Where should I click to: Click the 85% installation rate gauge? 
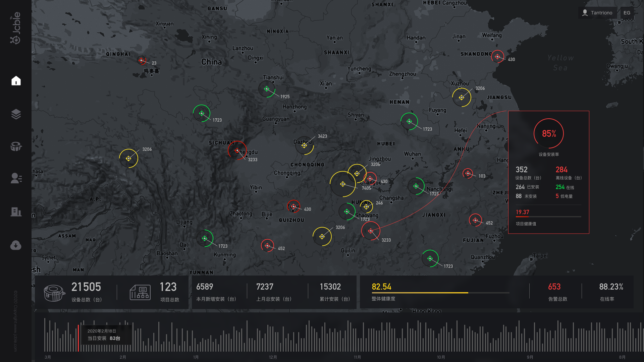pyautogui.click(x=548, y=133)
